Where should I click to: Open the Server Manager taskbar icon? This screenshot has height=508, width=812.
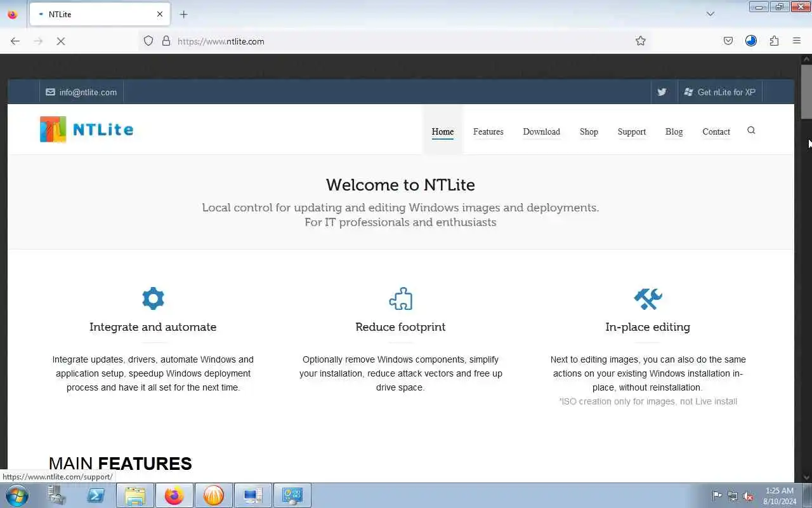pyautogui.click(x=57, y=496)
